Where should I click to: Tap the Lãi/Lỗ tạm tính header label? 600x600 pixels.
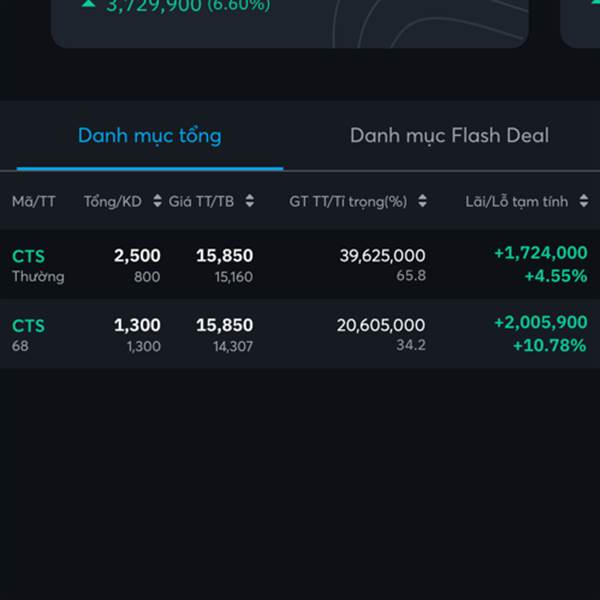[x=516, y=201]
